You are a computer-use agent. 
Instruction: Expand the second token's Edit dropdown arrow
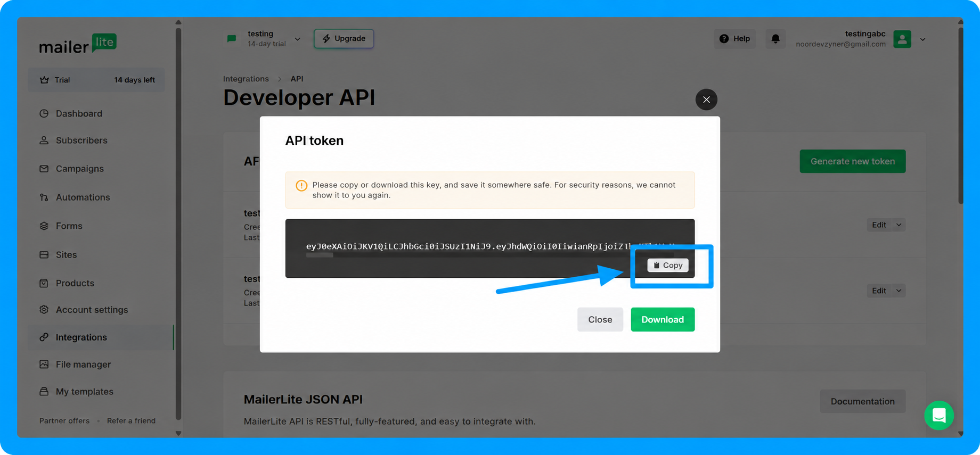[x=899, y=291]
